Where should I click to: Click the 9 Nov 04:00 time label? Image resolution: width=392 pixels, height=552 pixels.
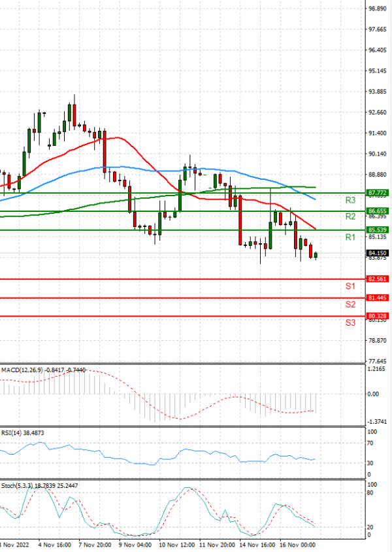(x=135, y=545)
